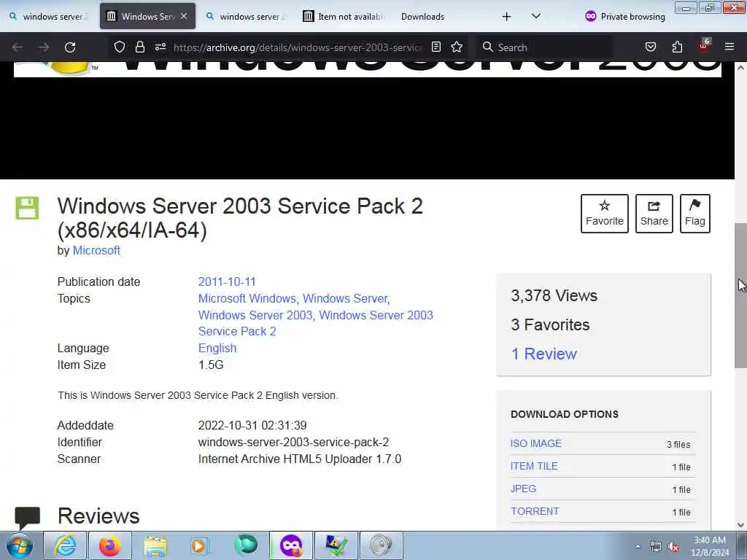Click the page vertical scrollbar thumb

point(740,295)
